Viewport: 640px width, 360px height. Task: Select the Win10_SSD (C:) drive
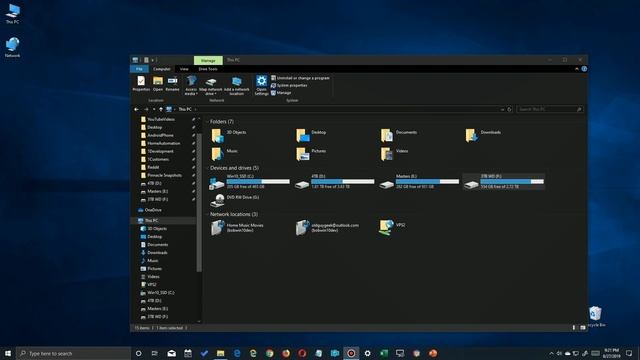pos(249,182)
